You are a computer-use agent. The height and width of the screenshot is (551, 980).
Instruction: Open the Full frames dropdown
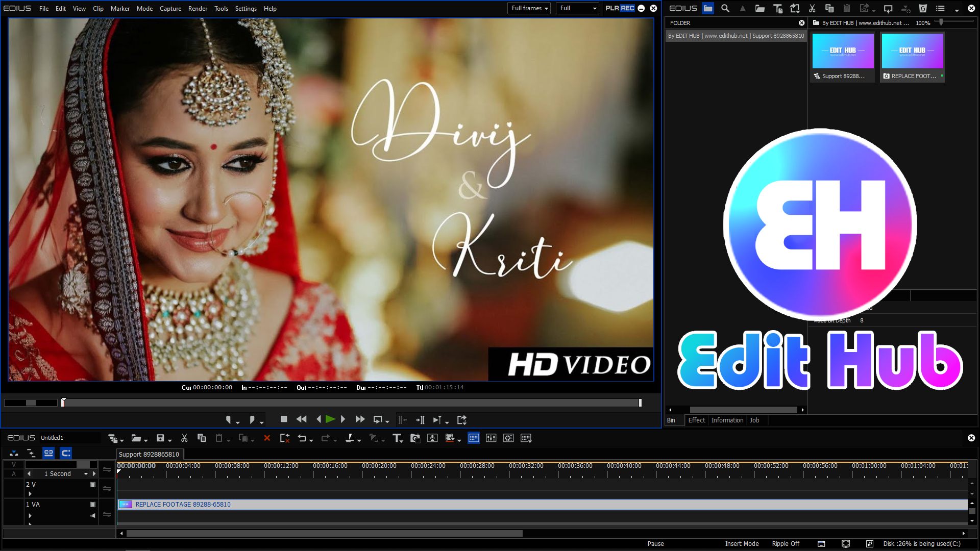pos(529,8)
